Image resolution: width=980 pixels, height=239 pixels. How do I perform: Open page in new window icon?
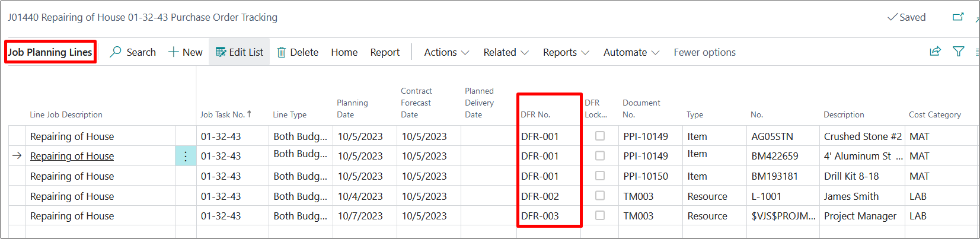pos(958,17)
